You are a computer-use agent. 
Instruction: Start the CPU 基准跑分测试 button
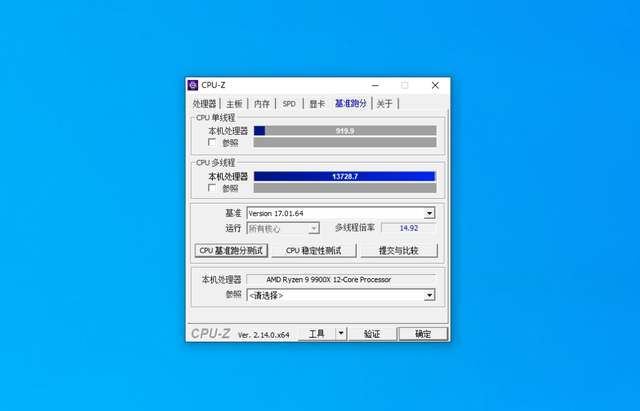pos(231,250)
